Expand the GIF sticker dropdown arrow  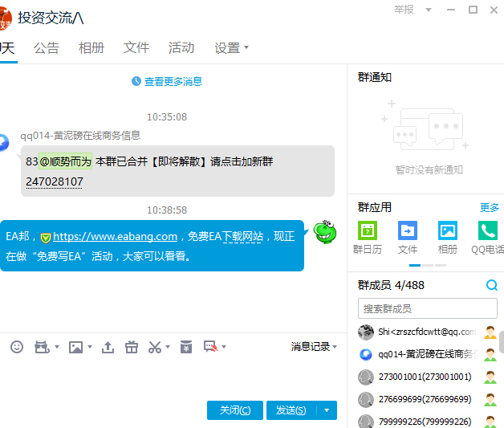pos(57,347)
